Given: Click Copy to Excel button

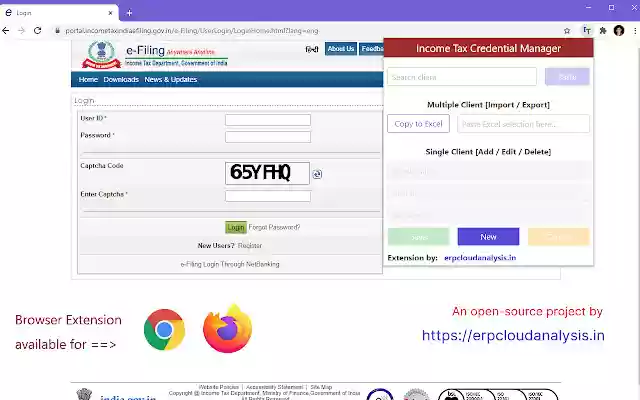Looking at the screenshot, I should tap(418, 124).
